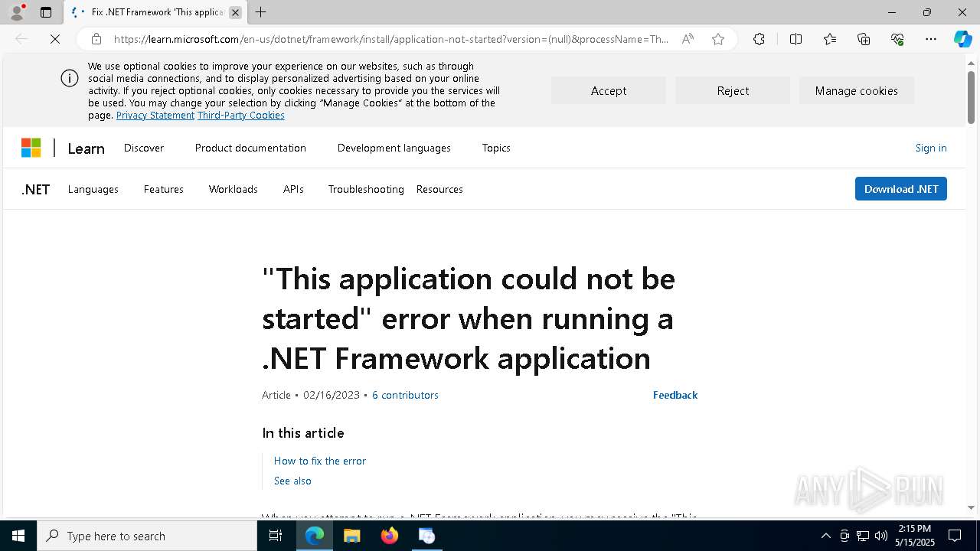Click the Feedback link
The image size is (980, 551).
[675, 395]
